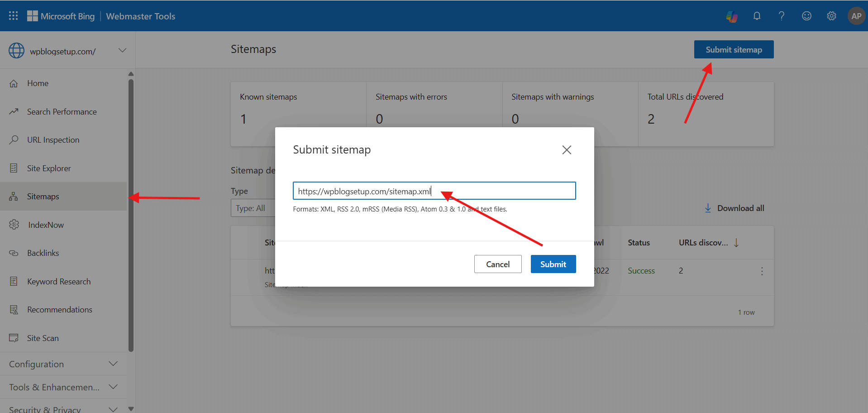This screenshot has height=413, width=868.
Task: Go to Sitemaps in sidebar
Action: pos(63,197)
